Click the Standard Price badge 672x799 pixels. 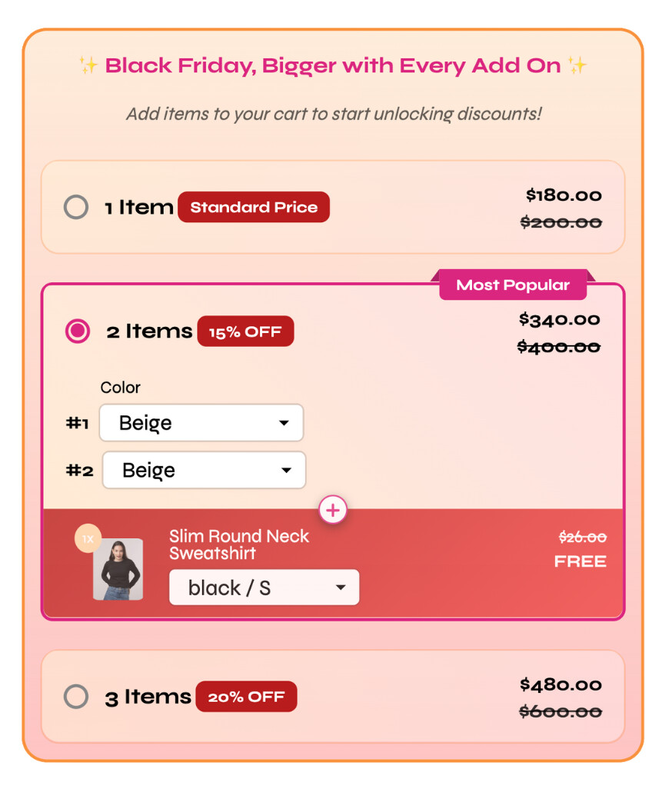click(254, 208)
